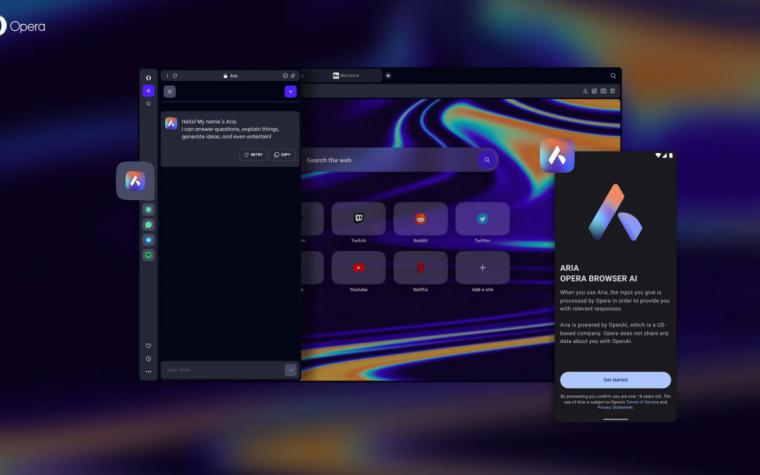The width and height of the screenshot is (760, 475).
Task: Open the Twitter speed dial tile
Action: pos(482,219)
